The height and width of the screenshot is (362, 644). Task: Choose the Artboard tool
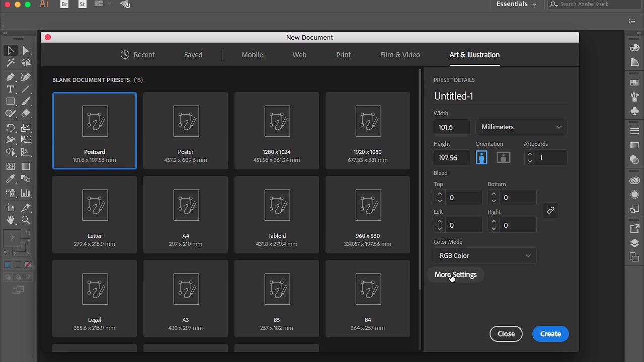click(11, 208)
